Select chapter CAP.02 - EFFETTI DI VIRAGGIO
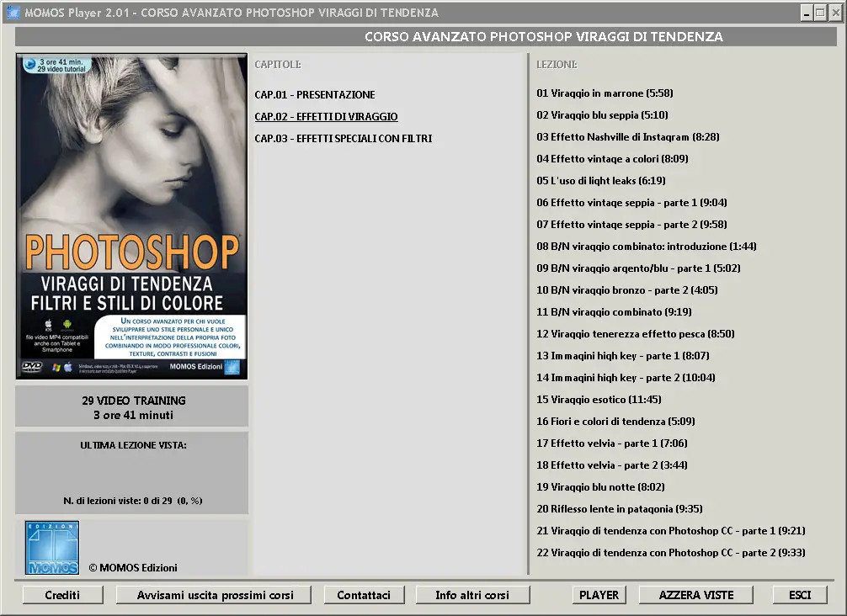847x616 pixels. pyautogui.click(x=326, y=117)
